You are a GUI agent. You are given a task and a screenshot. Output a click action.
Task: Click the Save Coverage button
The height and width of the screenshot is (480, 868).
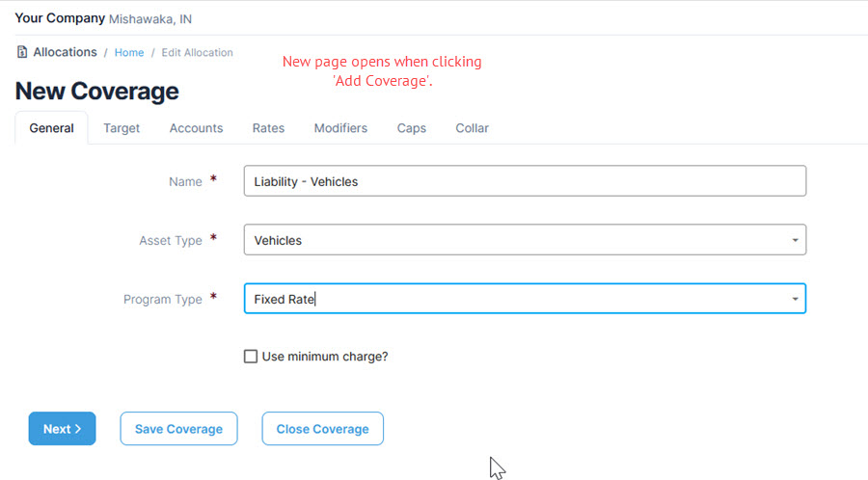tap(178, 429)
